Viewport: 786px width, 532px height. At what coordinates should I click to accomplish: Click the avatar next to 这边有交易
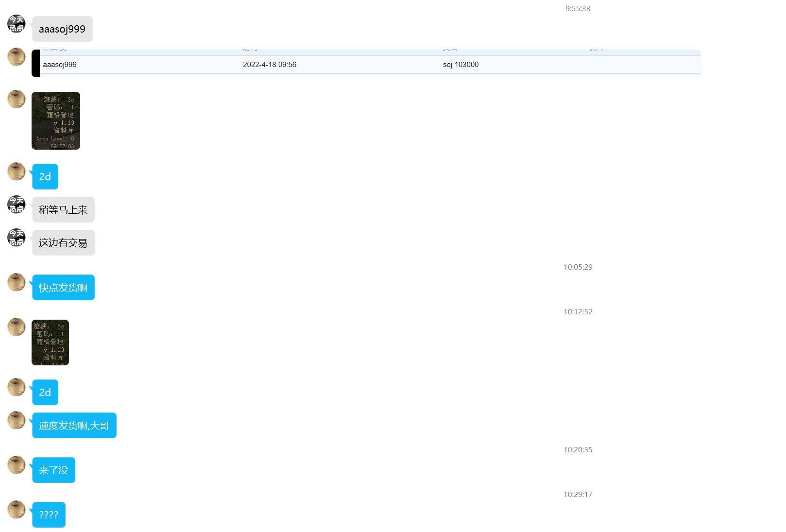point(17,238)
